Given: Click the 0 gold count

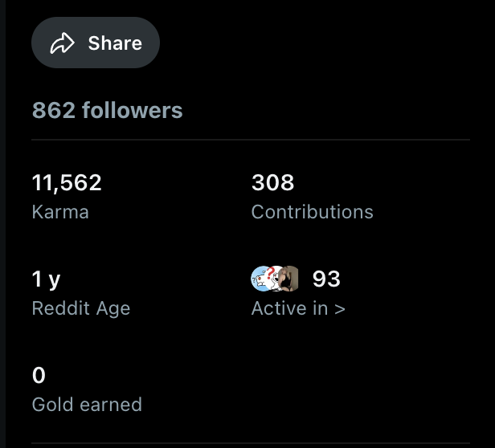Looking at the screenshot, I should click(x=39, y=375).
